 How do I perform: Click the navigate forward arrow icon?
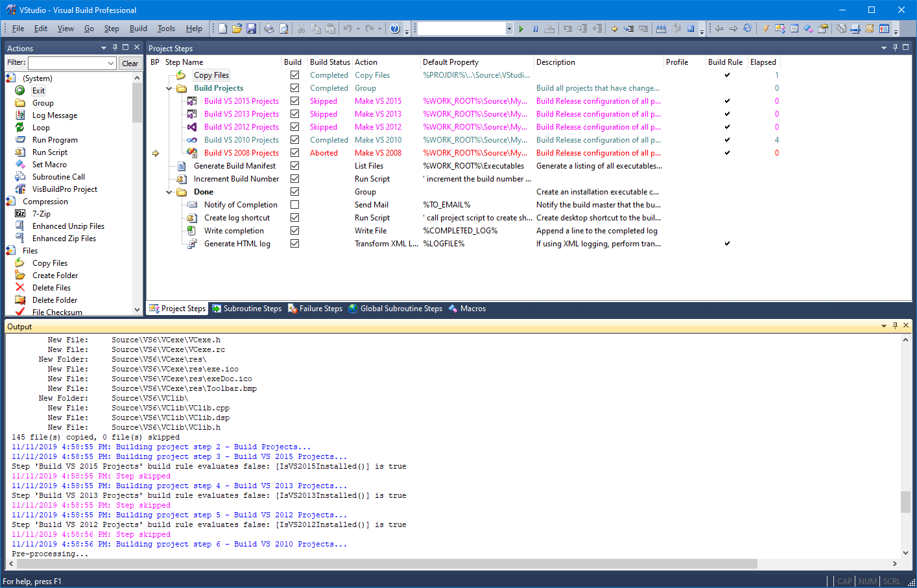[x=733, y=29]
